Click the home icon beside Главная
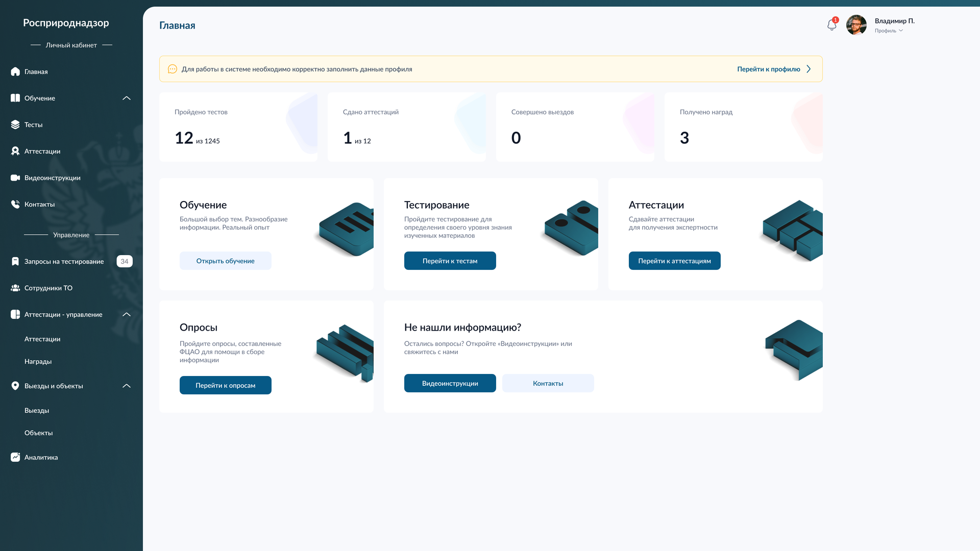This screenshot has height=551, width=980. click(15, 72)
